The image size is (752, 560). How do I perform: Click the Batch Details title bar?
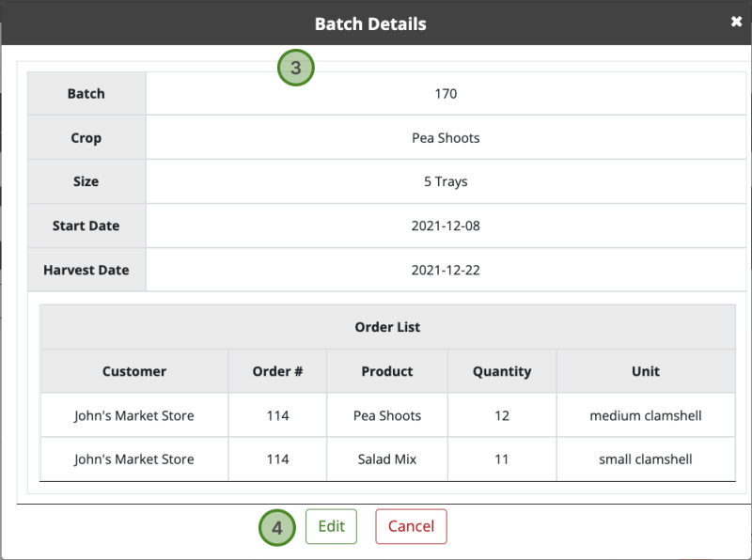pos(370,23)
